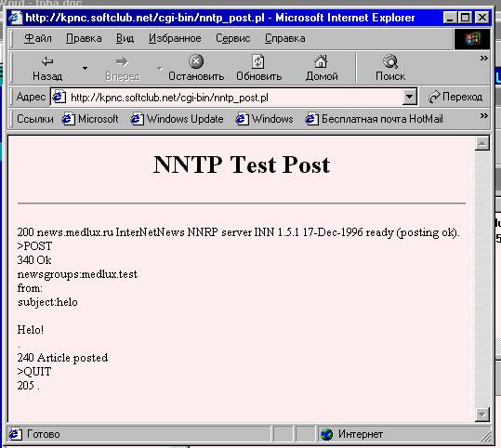501x448 pixels.
Task: Open the Сервис menu
Action: tap(232, 38)
